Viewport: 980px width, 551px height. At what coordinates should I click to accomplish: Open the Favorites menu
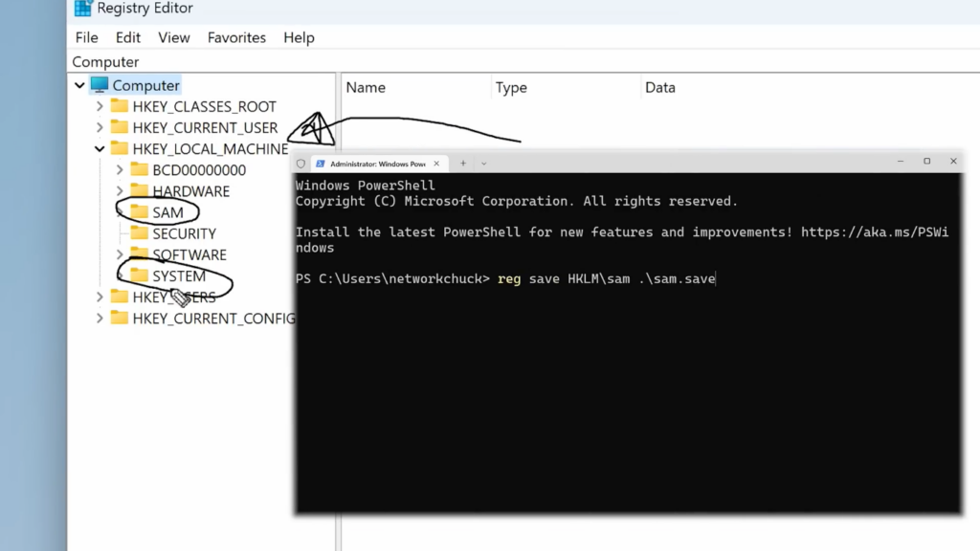coord(236,37)
